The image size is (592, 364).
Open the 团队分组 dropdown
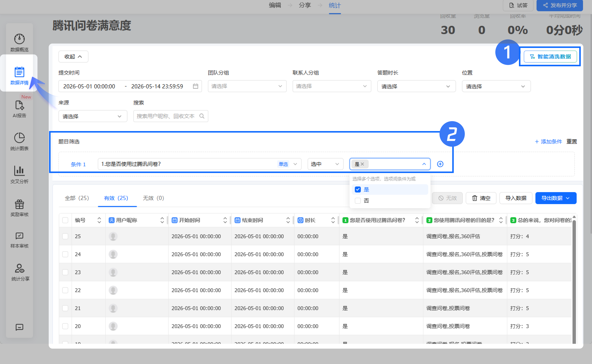[247, 86]
